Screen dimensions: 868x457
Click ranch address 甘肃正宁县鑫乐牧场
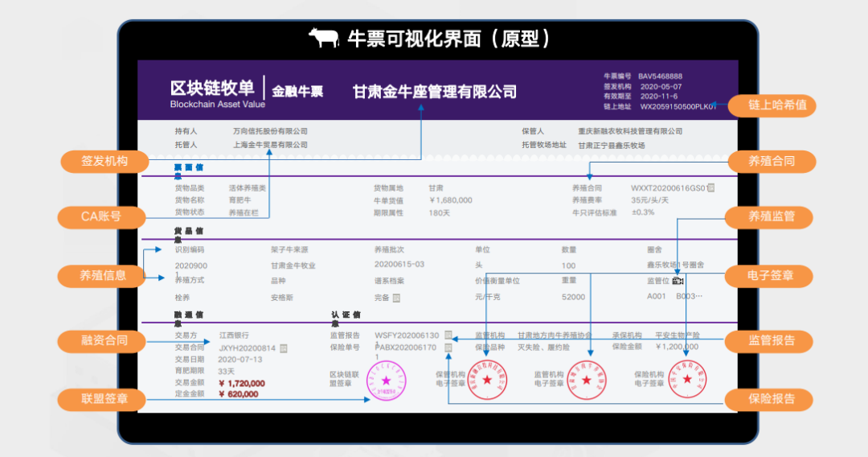(x=612, y=146)
